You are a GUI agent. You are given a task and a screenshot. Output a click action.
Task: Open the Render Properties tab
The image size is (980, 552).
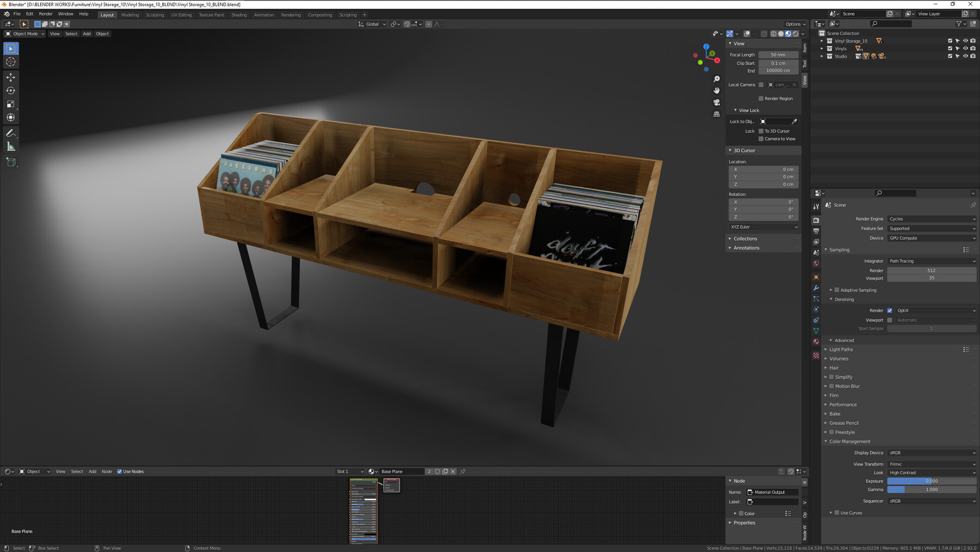tap(816, 220)
